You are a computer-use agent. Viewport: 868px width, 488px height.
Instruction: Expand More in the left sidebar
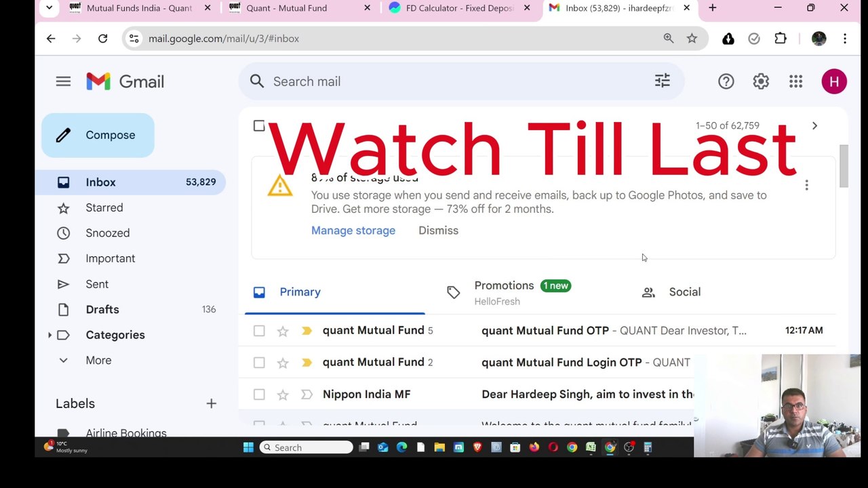point(98,361)
